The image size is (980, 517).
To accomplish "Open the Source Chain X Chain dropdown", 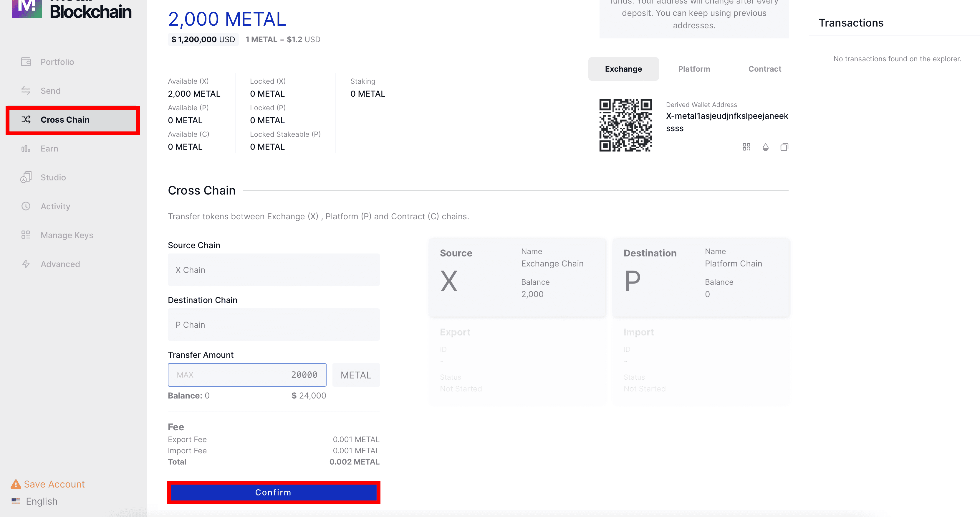I will [274, 270].
